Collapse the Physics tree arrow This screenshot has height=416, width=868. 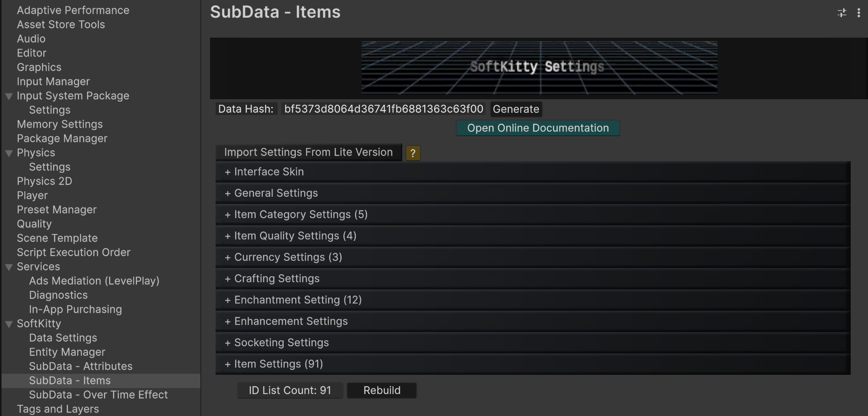pos(9,153)
